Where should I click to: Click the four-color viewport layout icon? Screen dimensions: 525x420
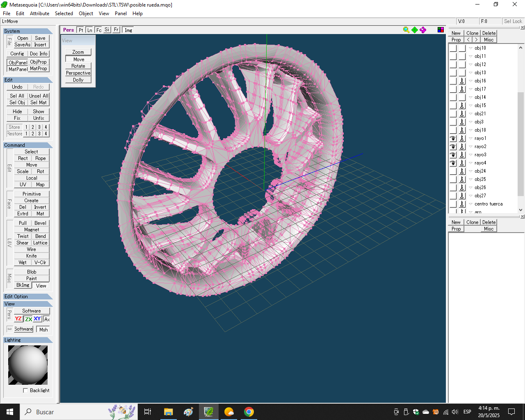point(441,30)
